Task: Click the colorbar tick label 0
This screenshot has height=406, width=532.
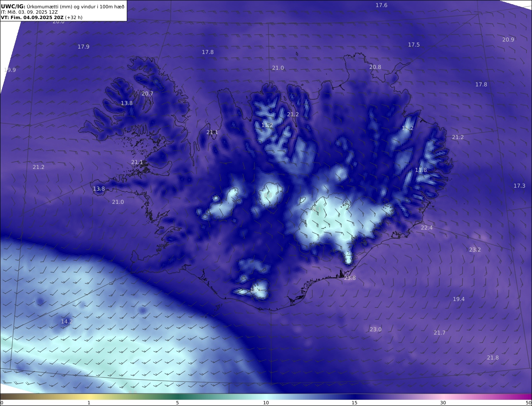Action: (2, 403)
